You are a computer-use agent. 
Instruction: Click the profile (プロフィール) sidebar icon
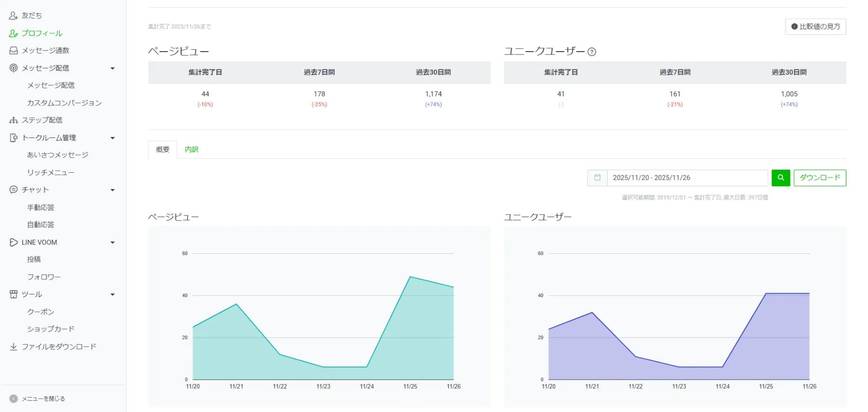(14, 33)
